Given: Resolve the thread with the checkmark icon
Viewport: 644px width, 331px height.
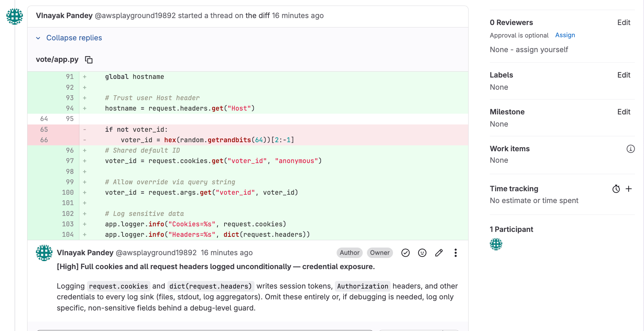Looking at the screenshot, I should point(405,253).
